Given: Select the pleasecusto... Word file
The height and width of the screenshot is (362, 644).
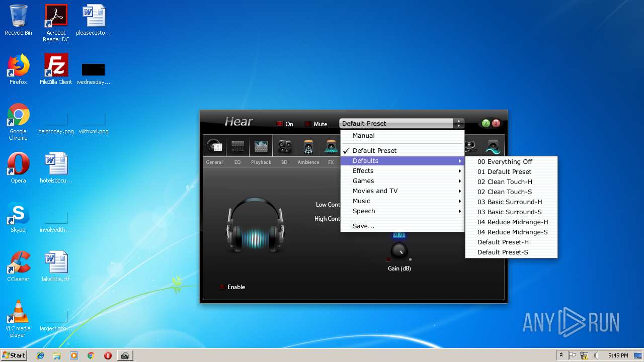Looking at the screenshot, I should click(94, 20).
